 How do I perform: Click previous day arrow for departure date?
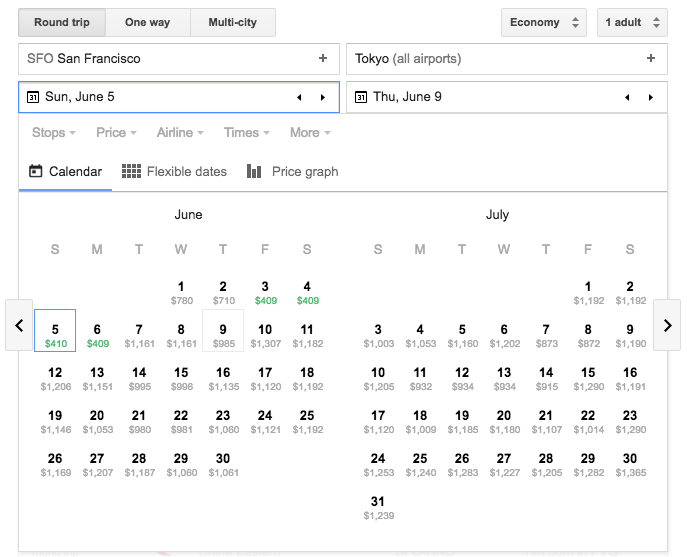click(298, 97)
